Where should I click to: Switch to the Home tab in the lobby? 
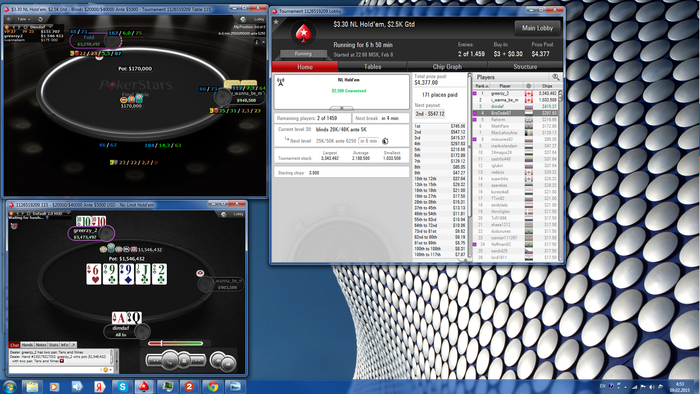(305, 67)
